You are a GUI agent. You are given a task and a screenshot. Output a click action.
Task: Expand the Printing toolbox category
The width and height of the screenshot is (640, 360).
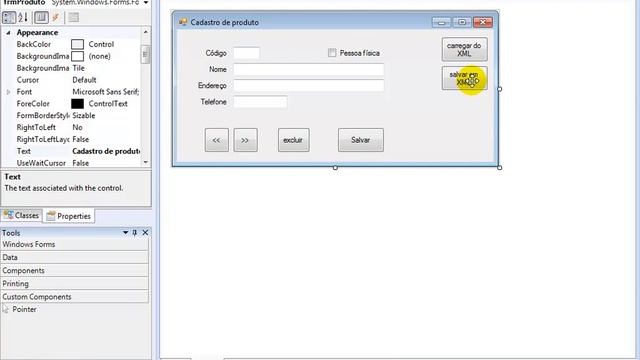75,284
